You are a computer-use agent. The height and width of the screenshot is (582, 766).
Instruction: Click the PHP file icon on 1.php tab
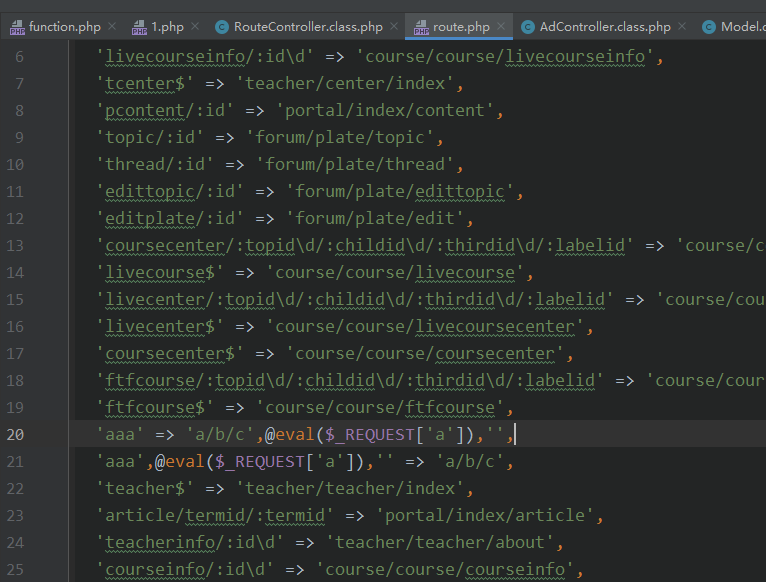(x=139, y=27)
